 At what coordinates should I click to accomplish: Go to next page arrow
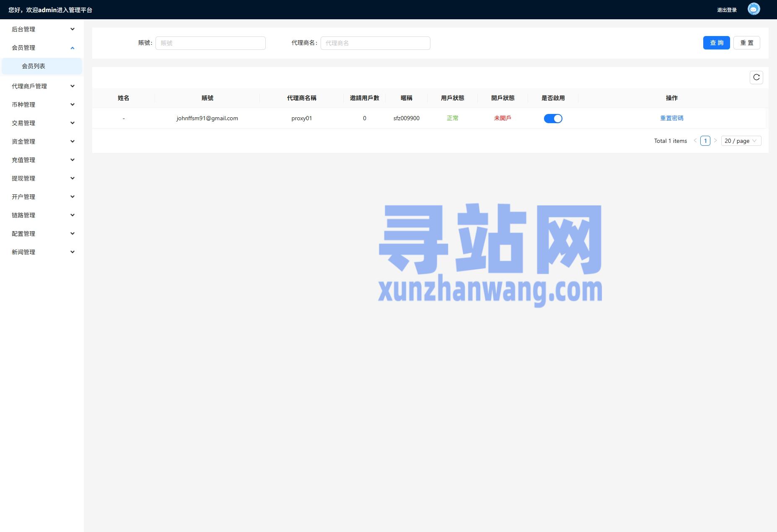(715, 141)
